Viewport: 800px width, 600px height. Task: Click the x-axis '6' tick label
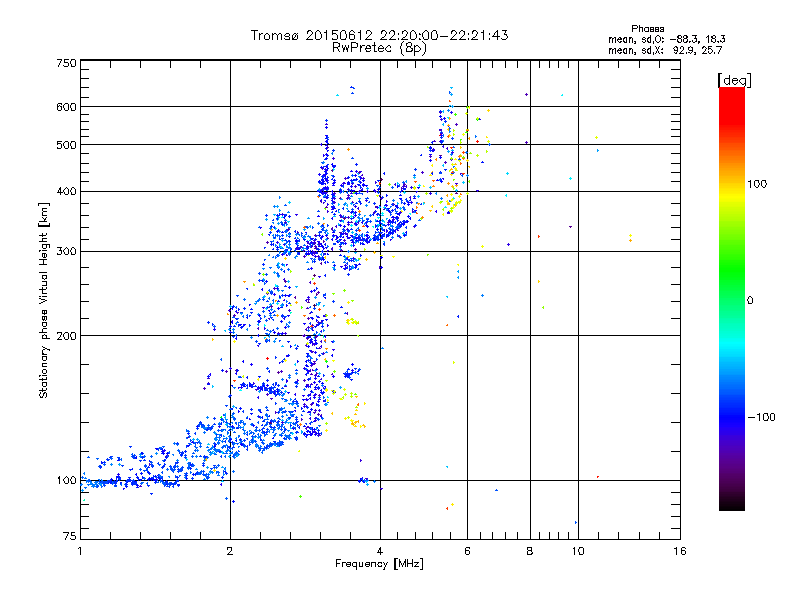[x=467, y=551]
